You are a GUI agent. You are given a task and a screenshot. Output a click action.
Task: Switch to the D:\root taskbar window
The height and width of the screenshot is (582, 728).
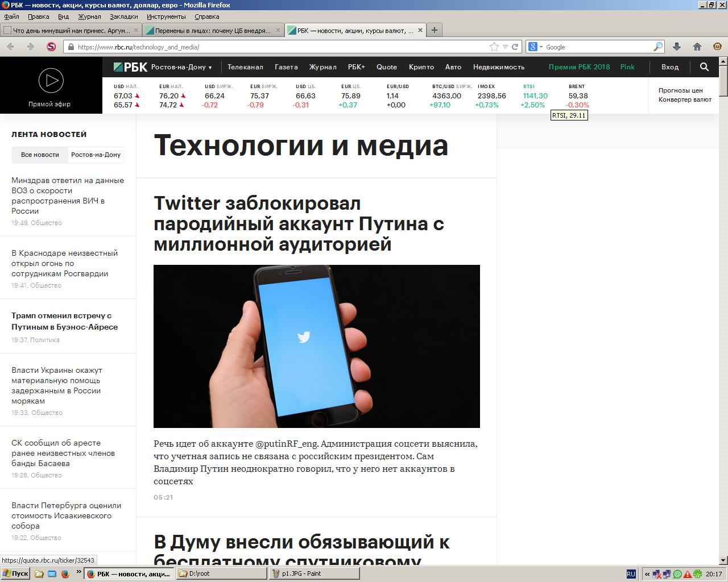(x=221, y=573)
